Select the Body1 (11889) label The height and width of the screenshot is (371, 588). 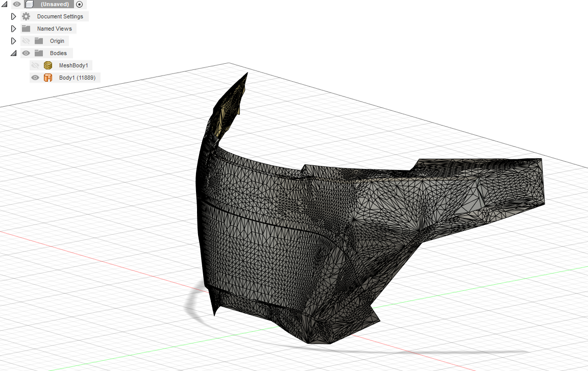(77, 78)
